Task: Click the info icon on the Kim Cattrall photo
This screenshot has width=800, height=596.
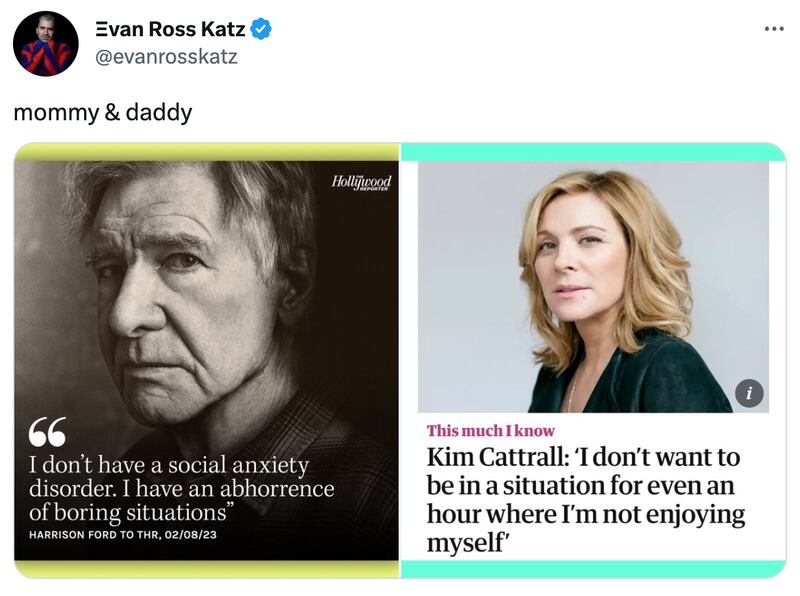Action: 749,393
